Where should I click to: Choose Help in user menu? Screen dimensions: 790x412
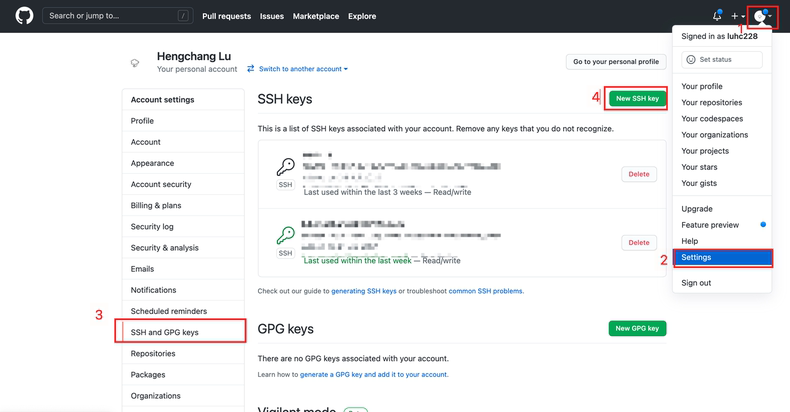coord(722,241)
